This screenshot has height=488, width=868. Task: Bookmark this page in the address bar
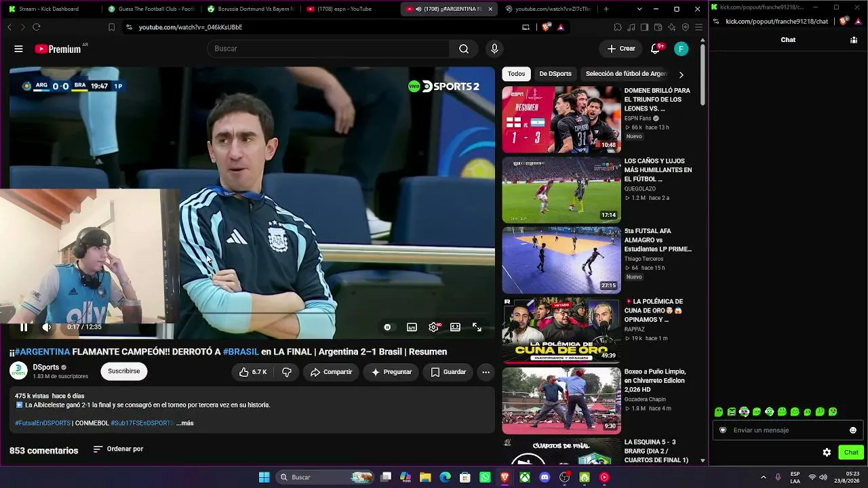click(x=112, y=27)
